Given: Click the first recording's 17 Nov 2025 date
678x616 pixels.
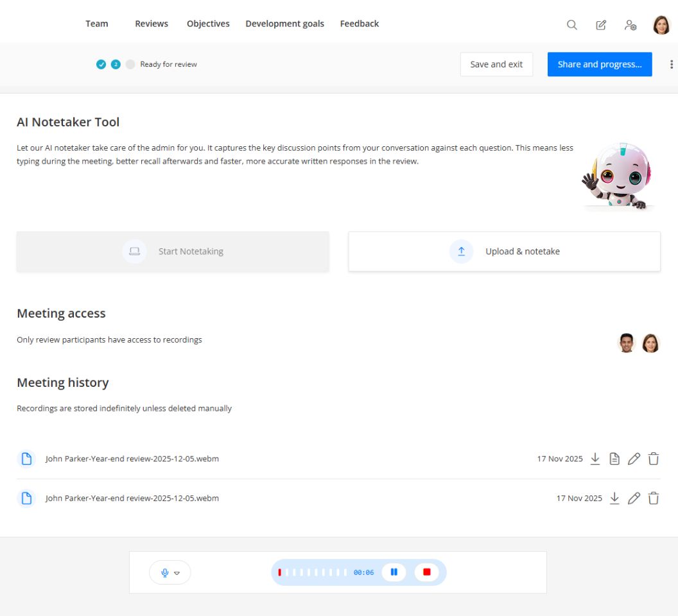Looking at the screenshot, I should click(559, 459).
